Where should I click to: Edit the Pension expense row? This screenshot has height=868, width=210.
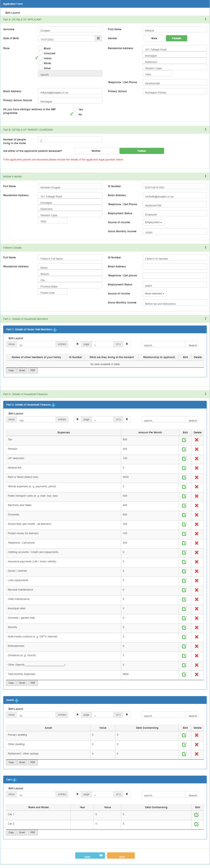click(x=184, y=449)
